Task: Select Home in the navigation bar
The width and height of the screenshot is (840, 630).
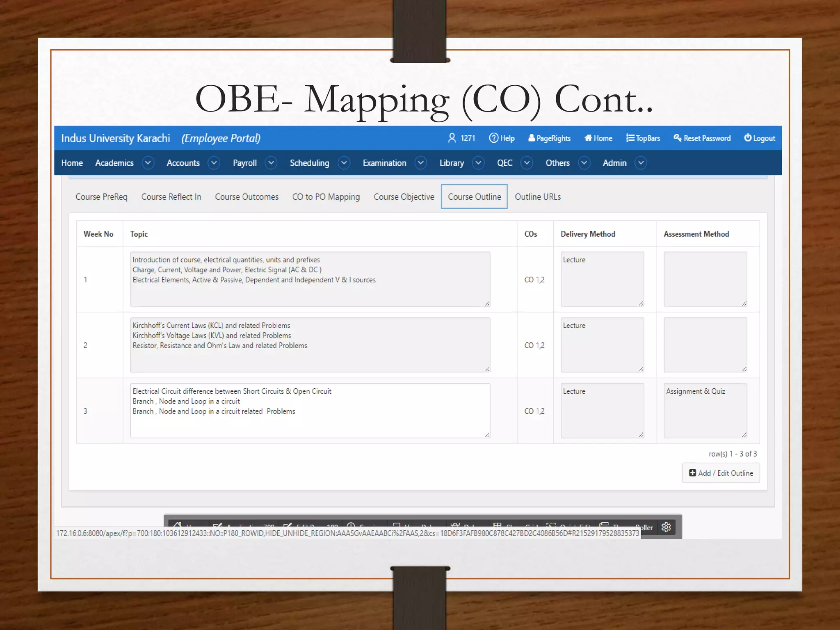Action: tap(72, 163)
